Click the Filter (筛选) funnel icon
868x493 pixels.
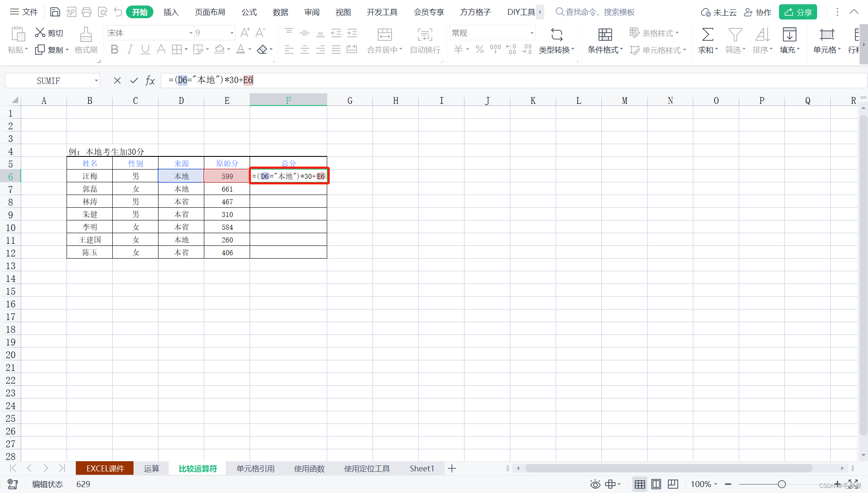tap(735, 34)
